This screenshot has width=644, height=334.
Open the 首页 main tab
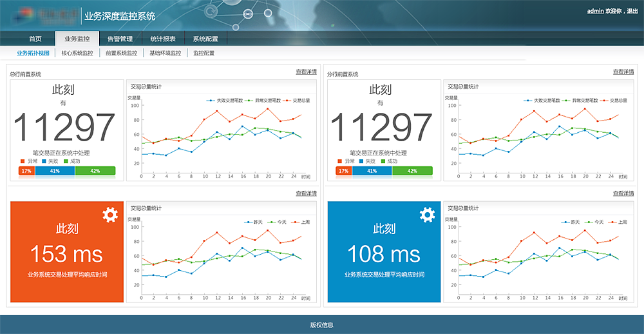click(35, 39)
